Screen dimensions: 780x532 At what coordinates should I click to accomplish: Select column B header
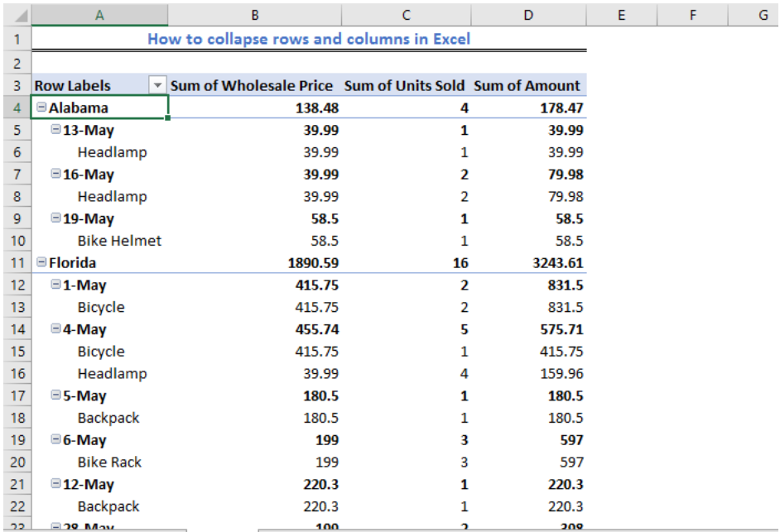click(255, 15)
